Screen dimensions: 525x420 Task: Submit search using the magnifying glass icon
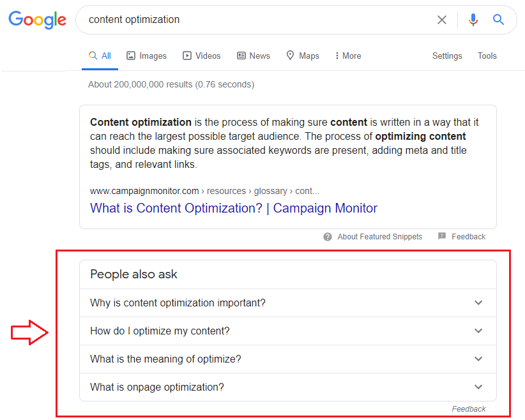[x=498, y=20]
